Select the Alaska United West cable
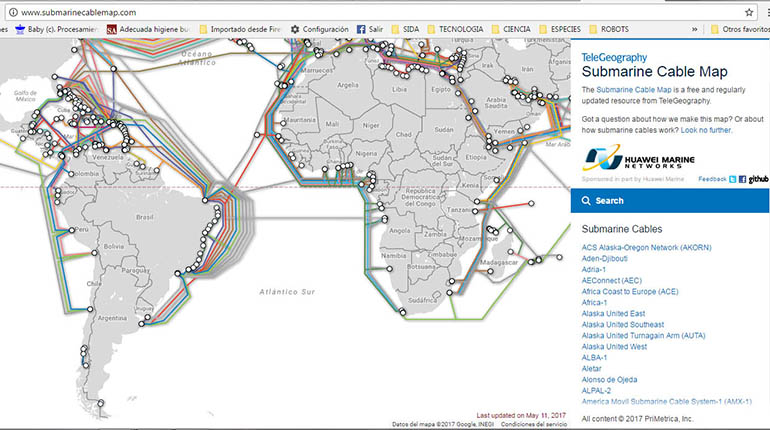 point(614,347)
